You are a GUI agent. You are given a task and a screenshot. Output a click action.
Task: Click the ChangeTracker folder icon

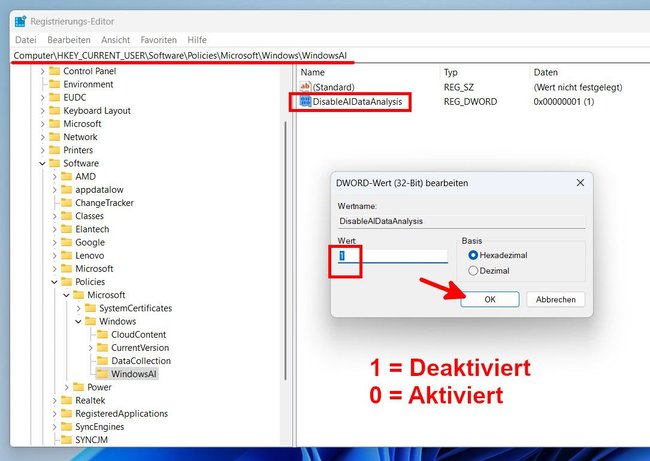pos(66,203)
